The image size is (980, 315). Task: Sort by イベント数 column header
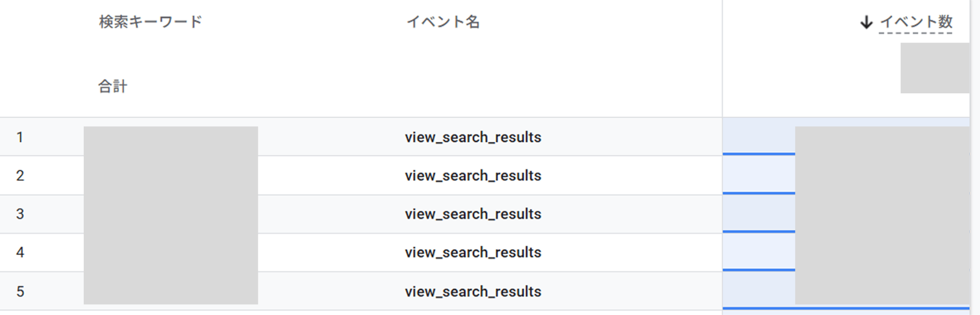916,22
